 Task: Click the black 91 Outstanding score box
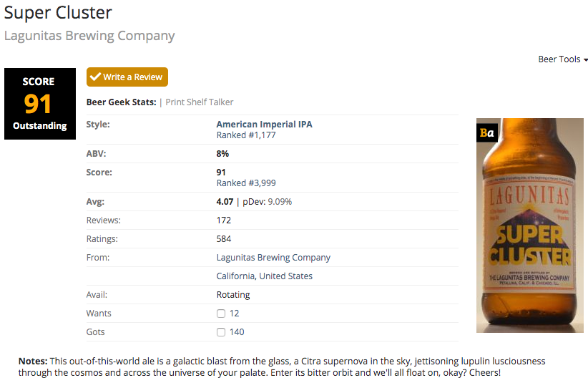[39, 104]
